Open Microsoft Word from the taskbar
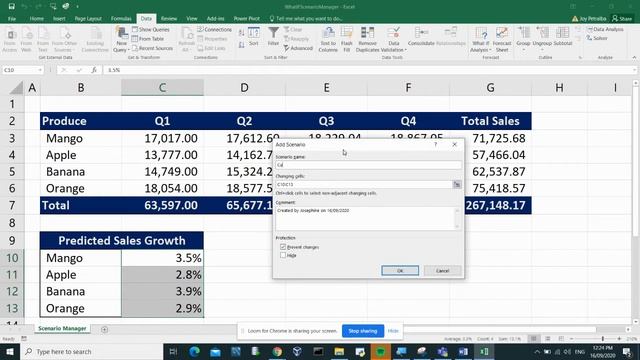 click(x=463, y=351)
